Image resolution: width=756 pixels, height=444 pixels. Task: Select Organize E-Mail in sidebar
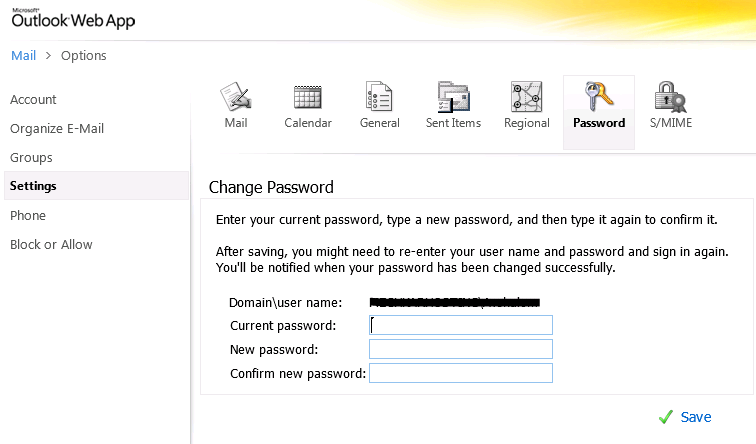[57, 128]
